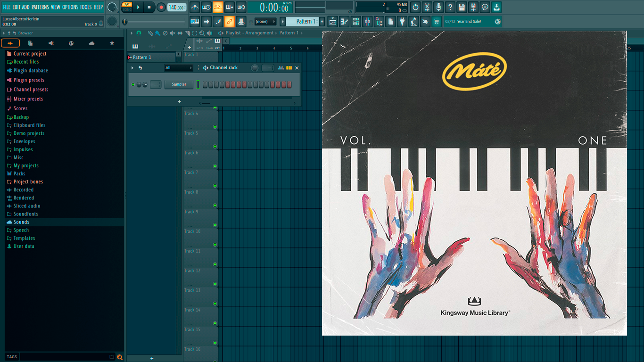This screenshot has width=644, height=362.
Task: Open the EDIT menu
Action: point(17,7)
